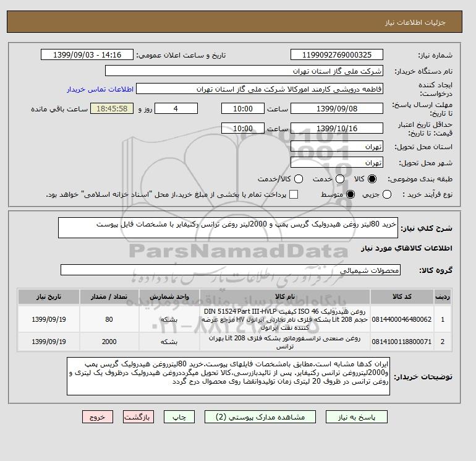Click quantity cell showing 80

109,319
